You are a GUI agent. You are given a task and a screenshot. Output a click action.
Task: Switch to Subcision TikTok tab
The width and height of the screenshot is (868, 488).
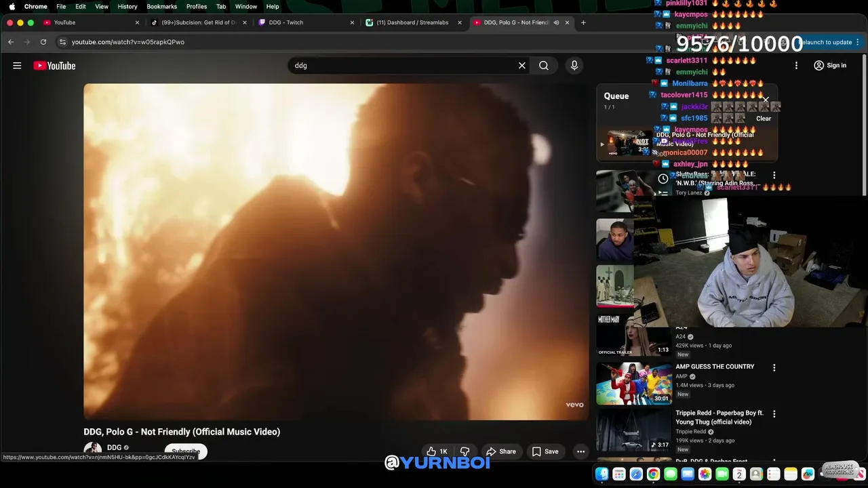point(198,22)
